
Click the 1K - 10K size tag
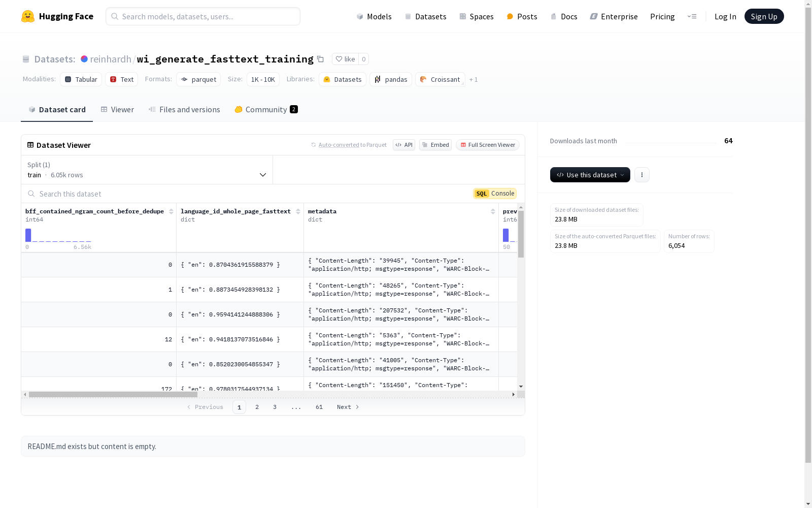tap(263, 79)
